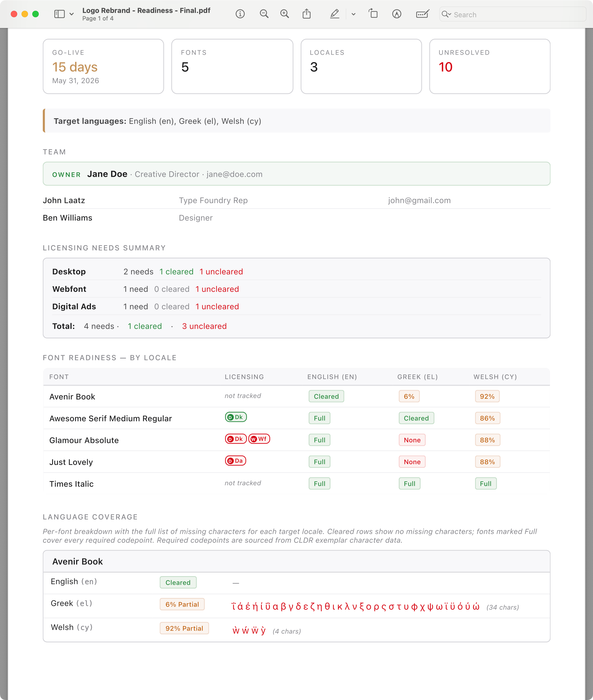Toggle the sidebar view button
The height and width of the screenshot is (700, 593).
click(59, 14)
